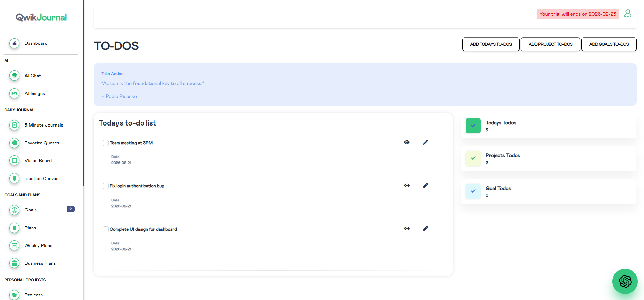Viewport: 644px width, 300px height.
Task: Click the Vision Board sidebar icon
Action: point(14,161)
